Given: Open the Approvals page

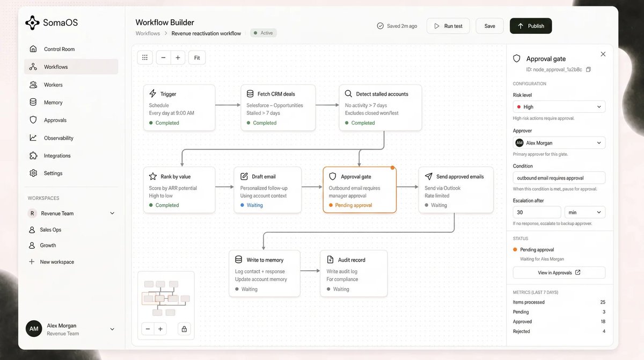Looking at the screenshot, I should (71, 120).
